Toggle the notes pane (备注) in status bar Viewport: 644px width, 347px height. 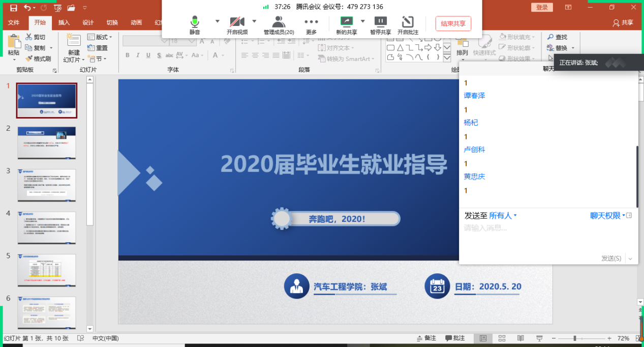(426, 338)
